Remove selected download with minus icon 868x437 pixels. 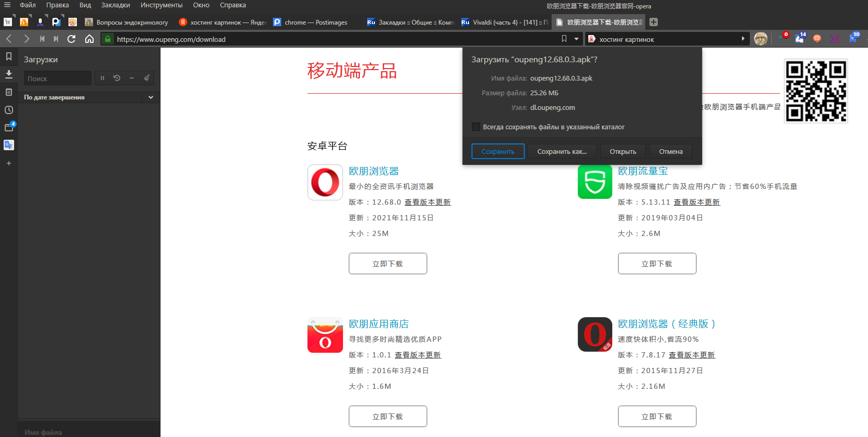pyautogui.click(x=132, y=78)
